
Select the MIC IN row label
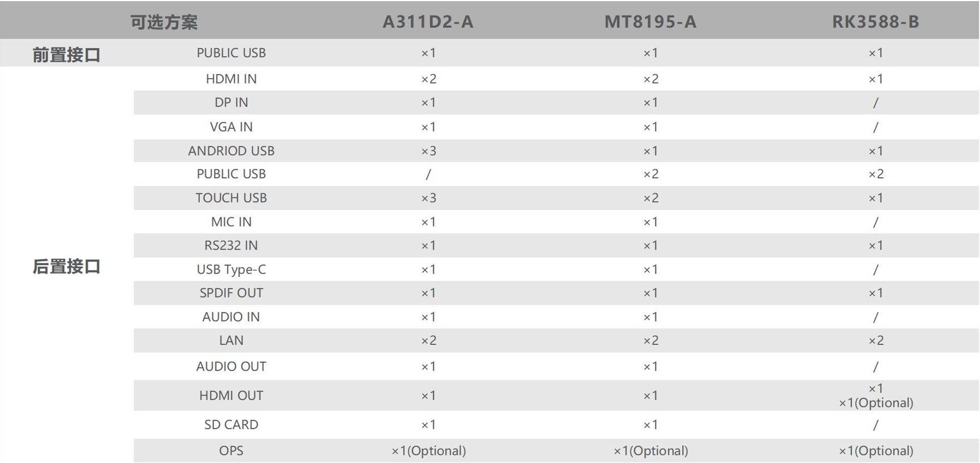(x=231, y=222)
